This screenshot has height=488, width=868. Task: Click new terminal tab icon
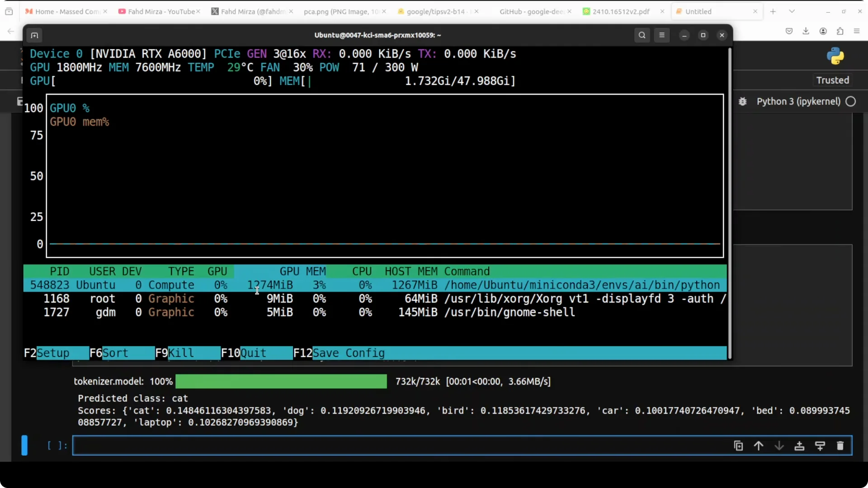tap(34, 35)
